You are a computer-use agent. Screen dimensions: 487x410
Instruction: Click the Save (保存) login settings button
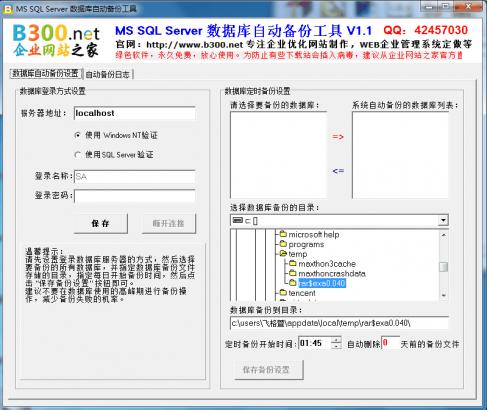[101, 223]
